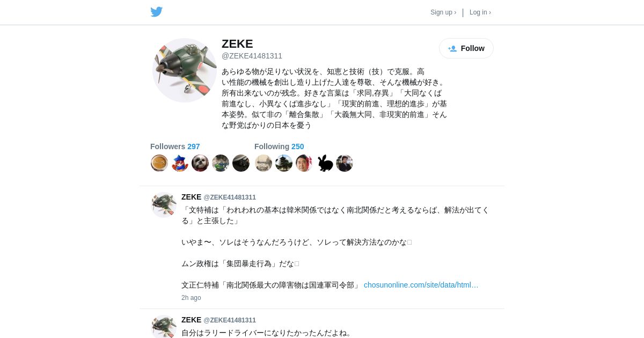Select the first follower avatar with orange circle
Viewport: 644px width, 338px height.
tap(159, 163)
